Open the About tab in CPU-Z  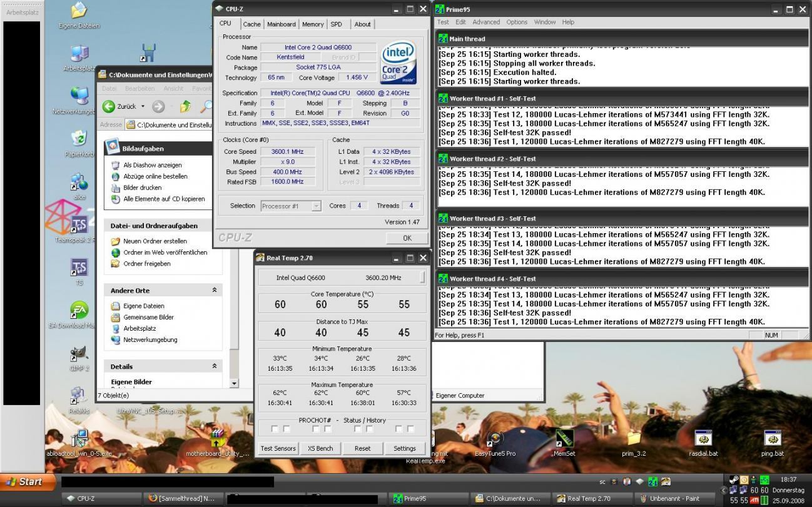coord(363,24)
